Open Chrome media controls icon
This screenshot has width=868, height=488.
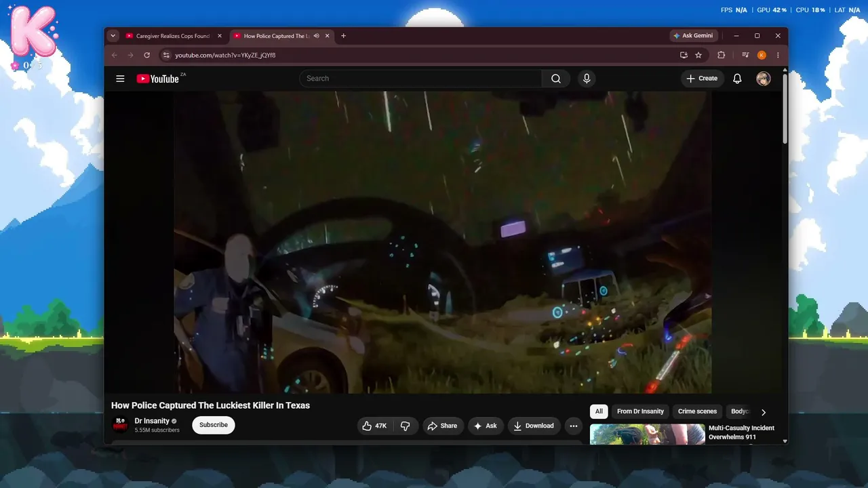pos(745,55)
